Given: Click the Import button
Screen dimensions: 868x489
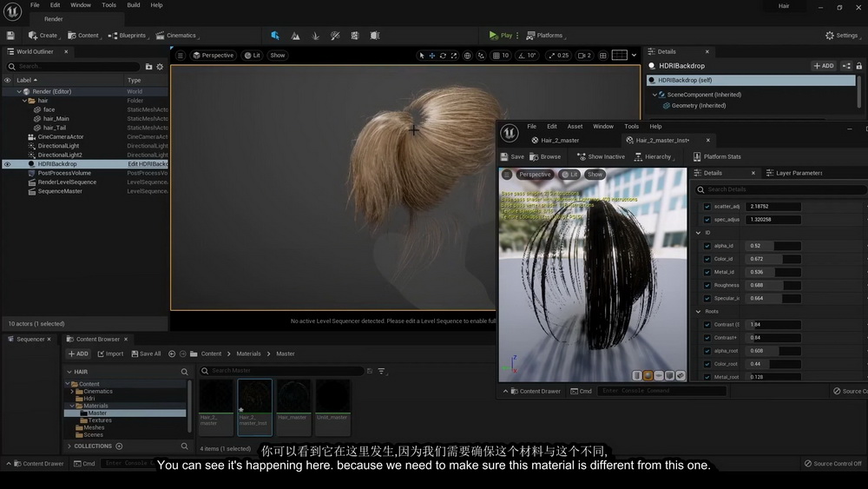Looking at the screenshot, I should tap(110, 354).
